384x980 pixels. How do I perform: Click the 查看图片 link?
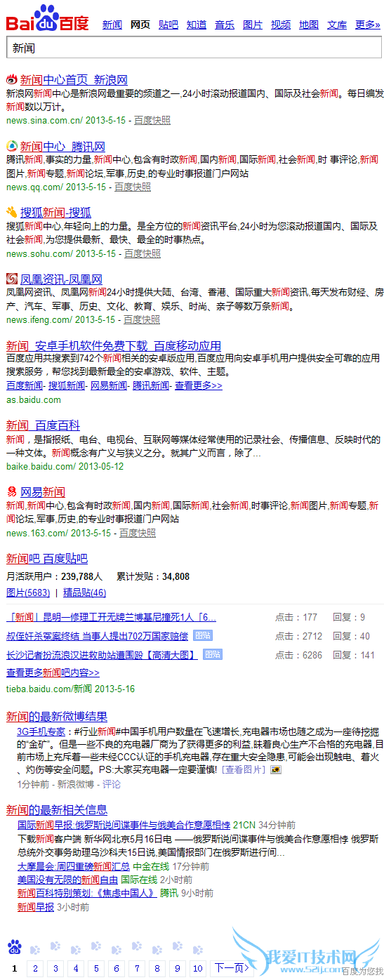point(245,770)
